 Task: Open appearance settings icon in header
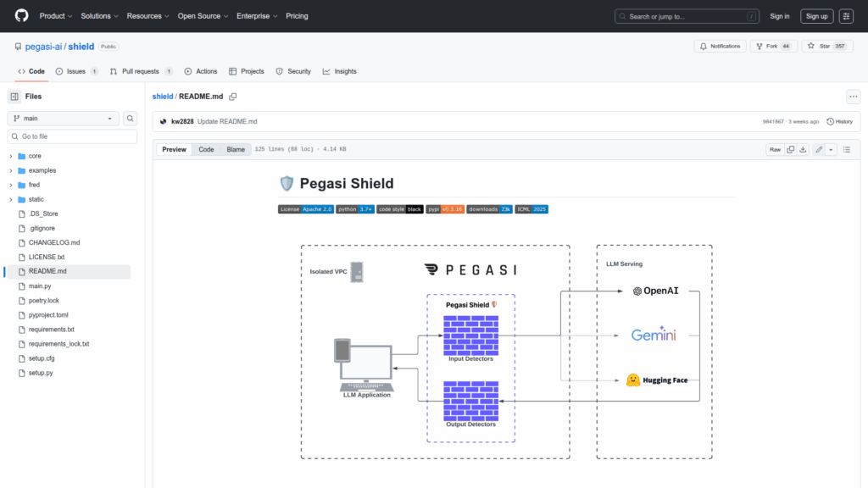click(x=846, y=16)
